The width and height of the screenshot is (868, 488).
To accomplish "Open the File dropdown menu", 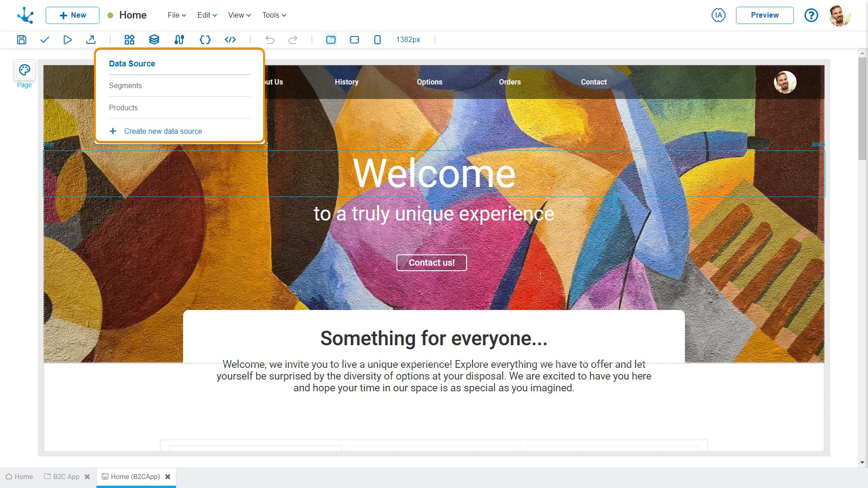I will click(x=177, y=15).
